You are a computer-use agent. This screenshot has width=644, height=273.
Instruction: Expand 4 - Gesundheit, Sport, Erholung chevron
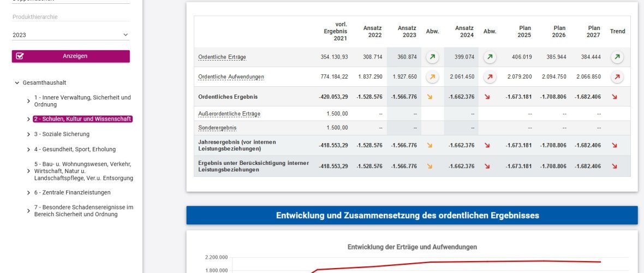[28, 150]
